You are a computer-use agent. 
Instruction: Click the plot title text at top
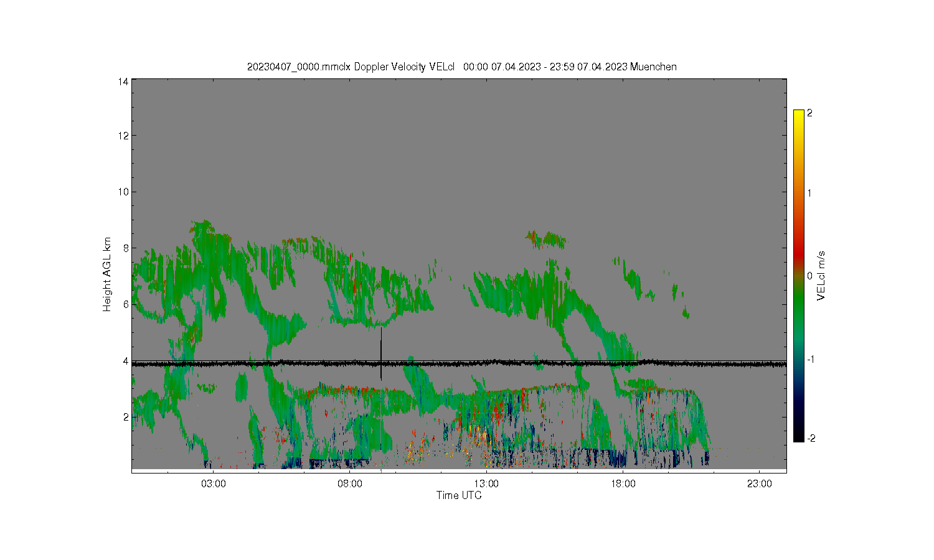pos(461,67)
